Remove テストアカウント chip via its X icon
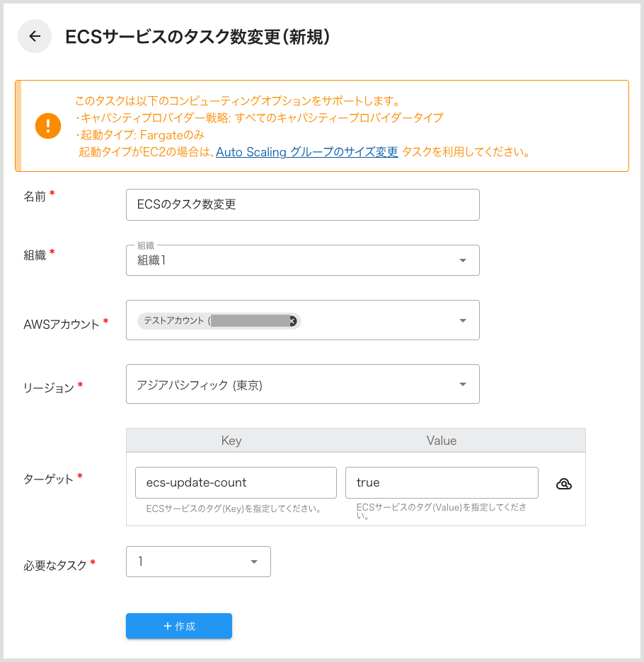 [x=291, y=320]
